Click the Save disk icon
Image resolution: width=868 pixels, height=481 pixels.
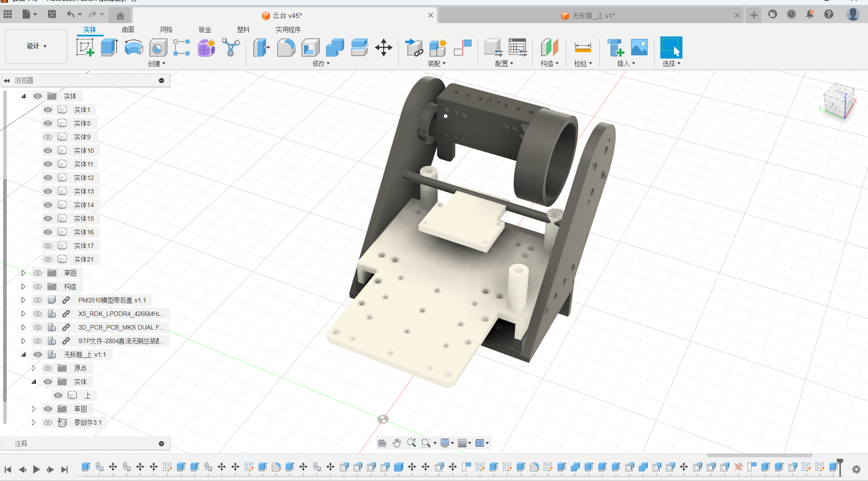(52, 15)
